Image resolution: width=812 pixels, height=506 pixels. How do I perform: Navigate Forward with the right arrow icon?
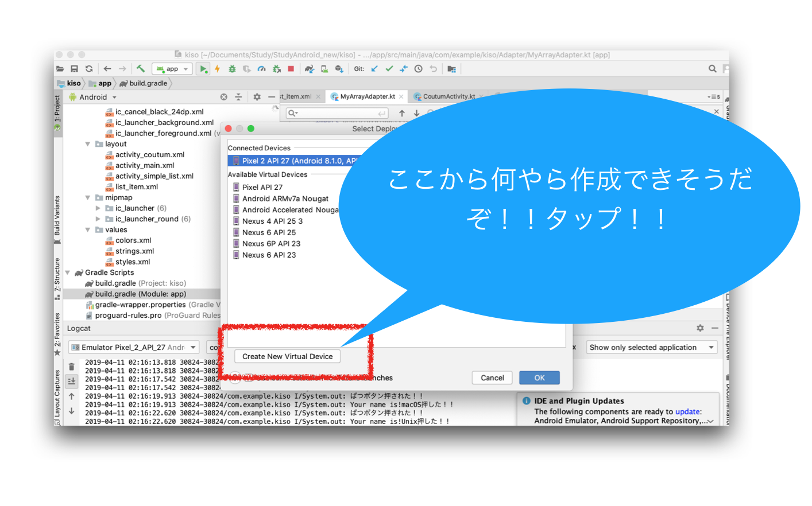122,69
